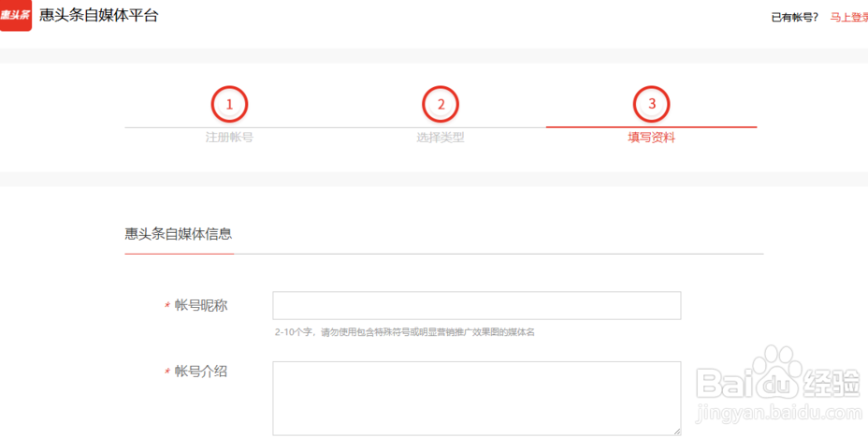The image size is (868, 438).
Task: Click the 惠头条 red logo icon
Action: click(x=16, y=16)
